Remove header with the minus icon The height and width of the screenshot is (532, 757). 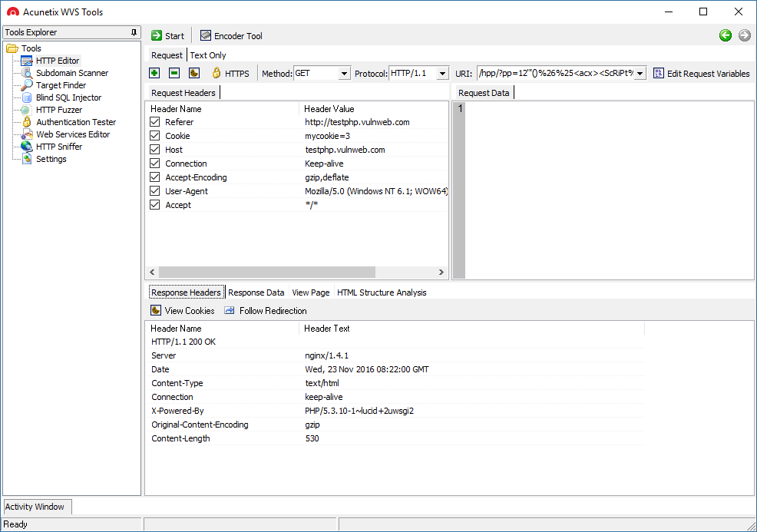(174, 73)
